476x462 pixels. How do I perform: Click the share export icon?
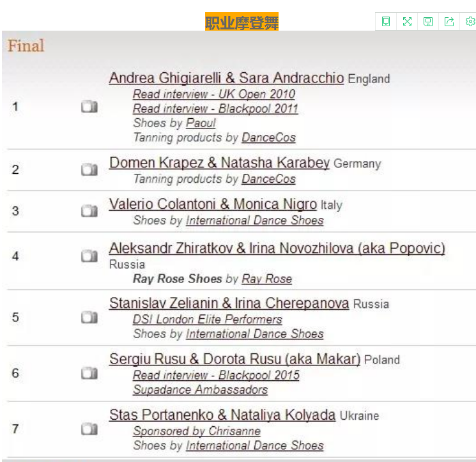click(449, 22)
